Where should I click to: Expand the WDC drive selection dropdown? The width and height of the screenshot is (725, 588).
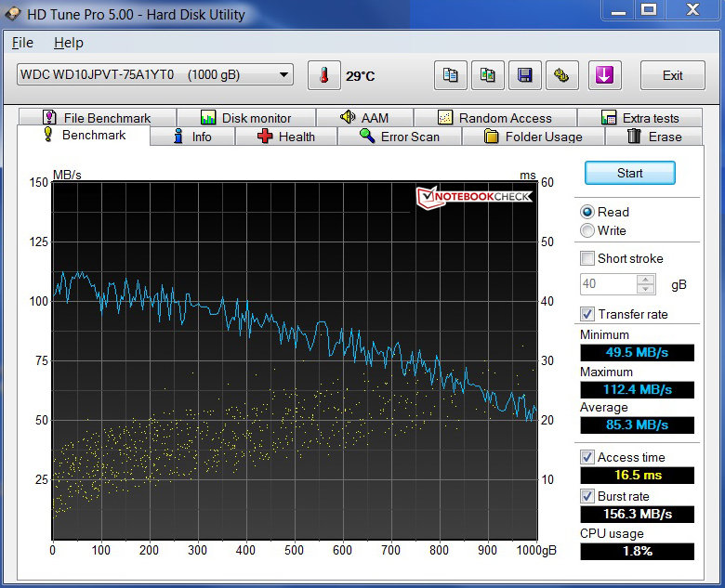[x=284, y=75]
